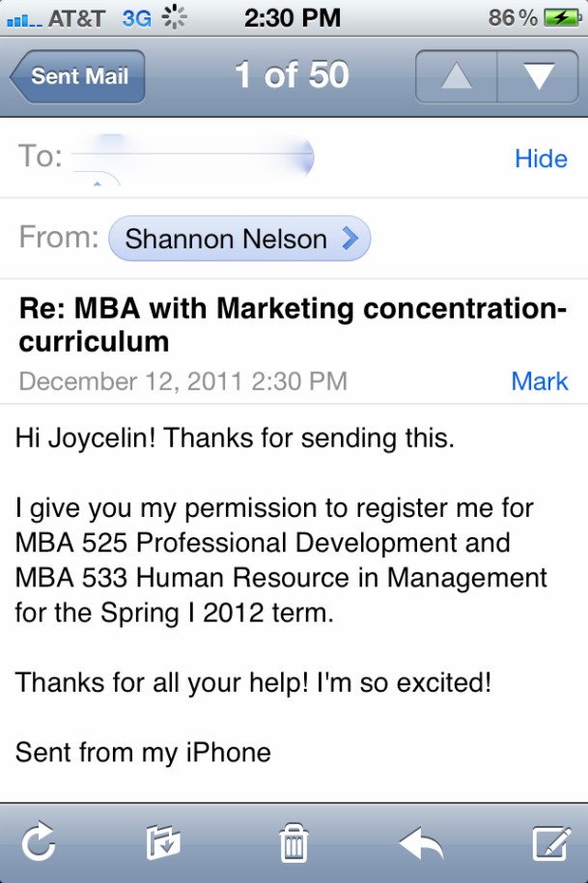Viewport: 588px width, 883px height.
Task: Open Shannon Nelson contact chevron
Action: (350, 239)
